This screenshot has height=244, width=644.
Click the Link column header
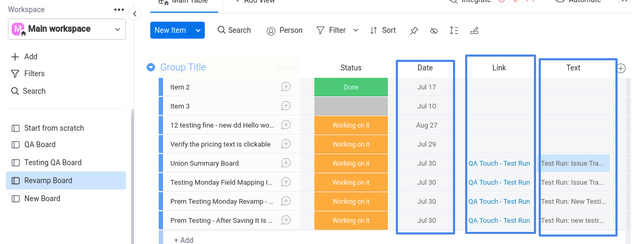click(499, 68)
